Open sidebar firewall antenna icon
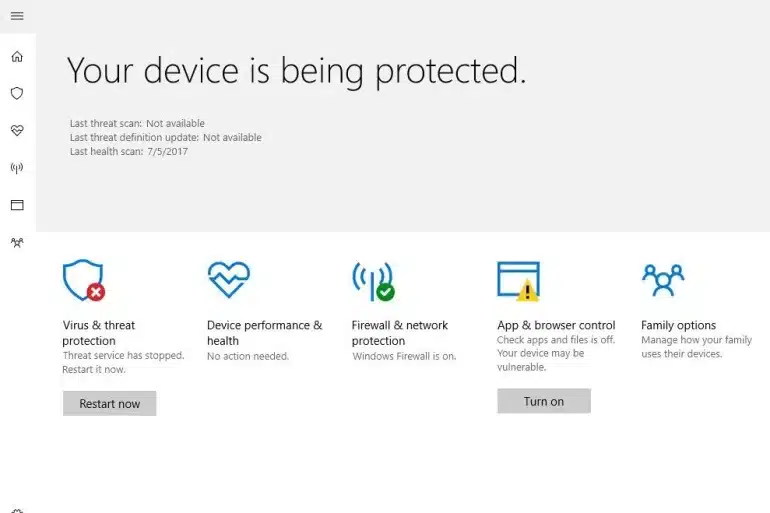The height and width of the screenshot is (513, 770). click(17, 168)
